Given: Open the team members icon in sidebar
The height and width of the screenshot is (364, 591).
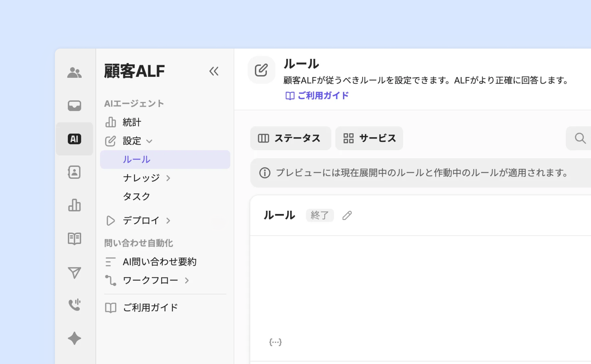Looking at the screenshot, I should (x=74, y=72).
